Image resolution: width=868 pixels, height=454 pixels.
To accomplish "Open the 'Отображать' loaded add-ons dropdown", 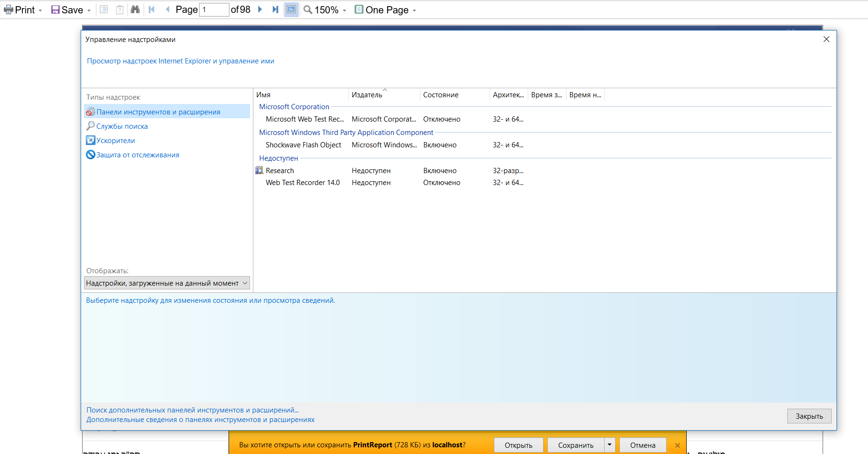I will tap(167, 283).
